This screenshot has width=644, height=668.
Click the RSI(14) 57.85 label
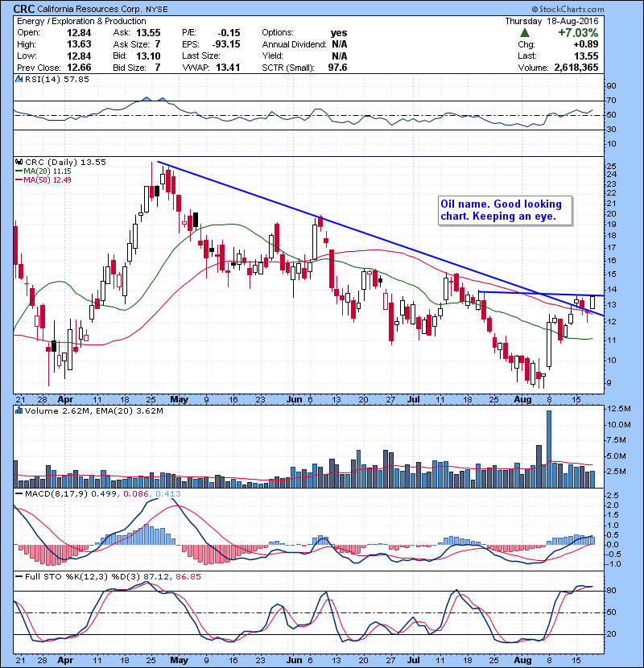[x=56, y=79]
